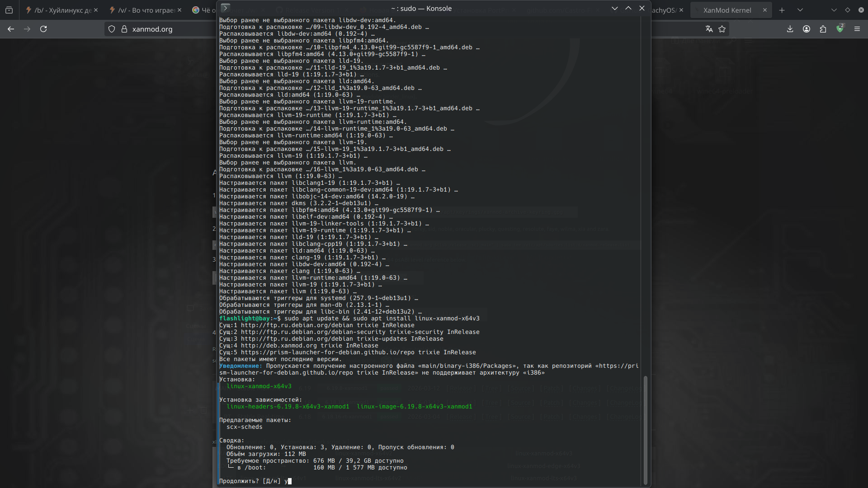
Task: Expand the list all tabs chevron
Action: tap(800, 10)
